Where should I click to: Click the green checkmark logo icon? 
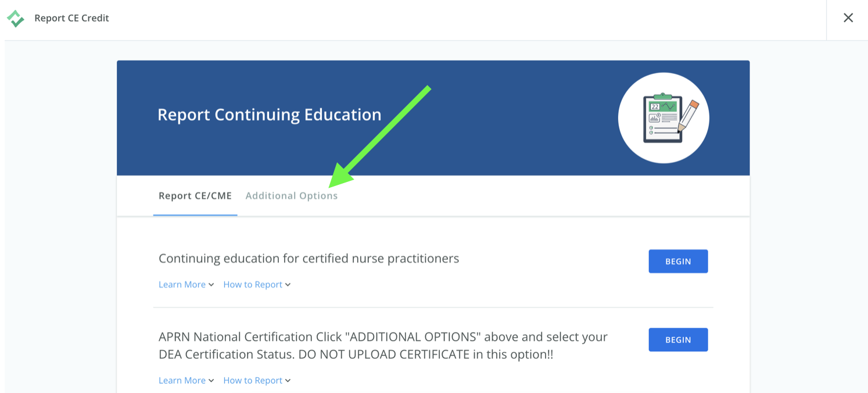pyautogui.click(x=15, y=18)
